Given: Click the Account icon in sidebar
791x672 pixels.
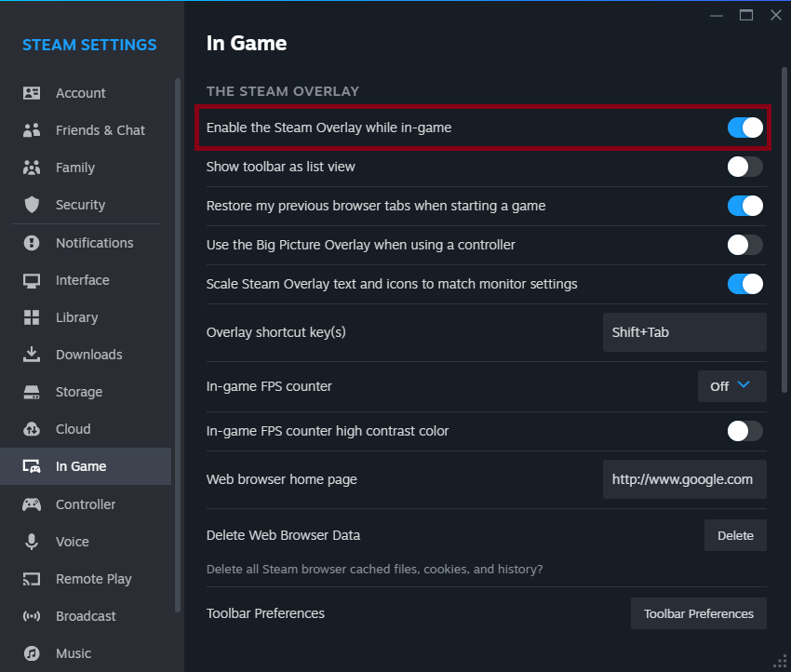Looking at the screenshot, I should [x=33, y=93].
